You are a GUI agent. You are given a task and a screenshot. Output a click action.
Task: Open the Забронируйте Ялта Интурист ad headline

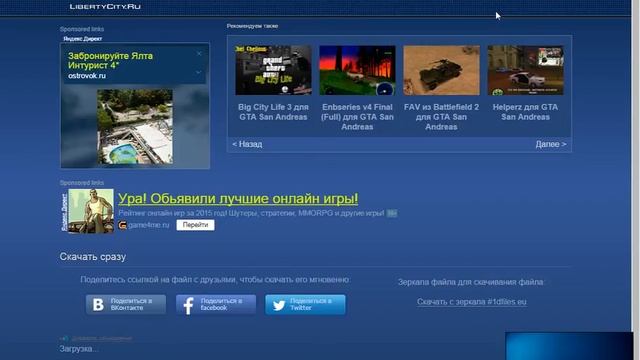tap(111, 60)
